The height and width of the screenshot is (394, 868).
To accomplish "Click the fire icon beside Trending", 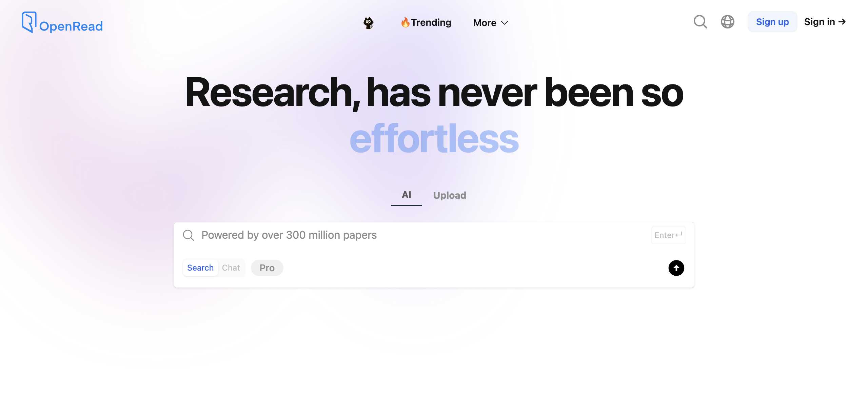I will (405, 23).
